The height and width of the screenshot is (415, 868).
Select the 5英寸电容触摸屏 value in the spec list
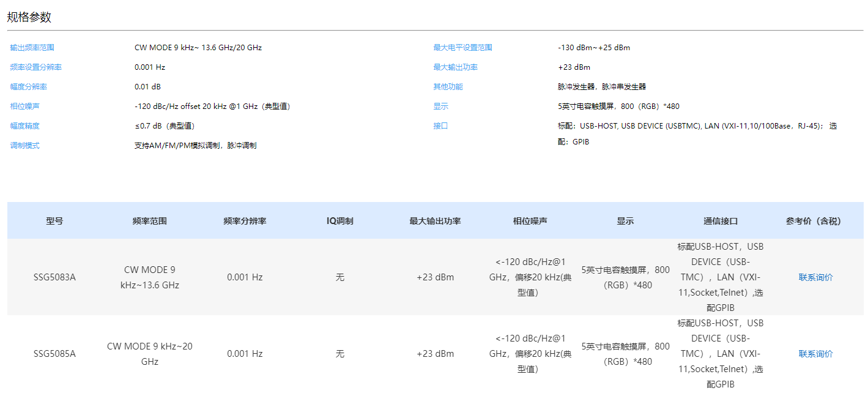pos(618,107)
